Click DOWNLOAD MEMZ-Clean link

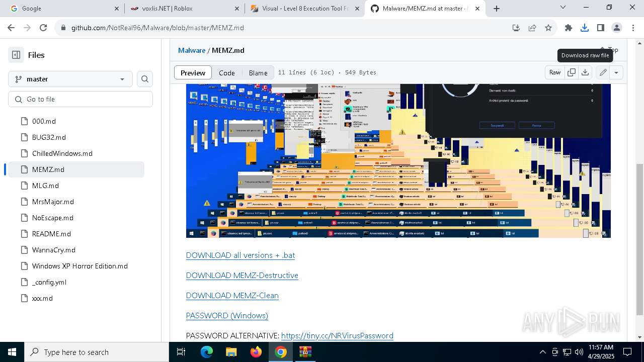click(232, 296)
